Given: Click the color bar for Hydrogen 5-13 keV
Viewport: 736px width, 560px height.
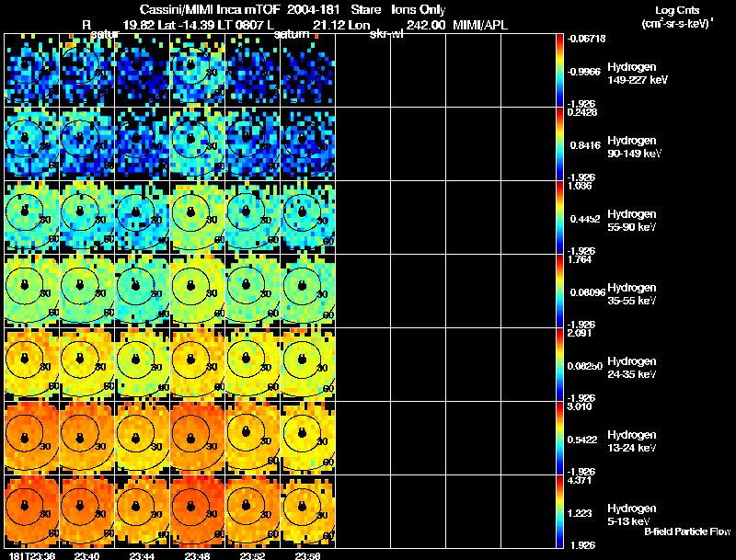Looking at the screenshot, I should click(x=559, y=511).
